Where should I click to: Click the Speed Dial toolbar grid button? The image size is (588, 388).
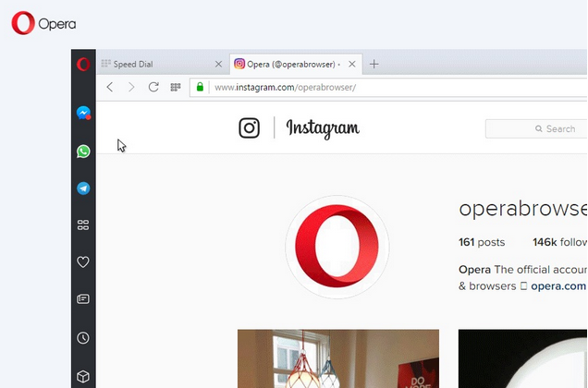tap(175, 88)
